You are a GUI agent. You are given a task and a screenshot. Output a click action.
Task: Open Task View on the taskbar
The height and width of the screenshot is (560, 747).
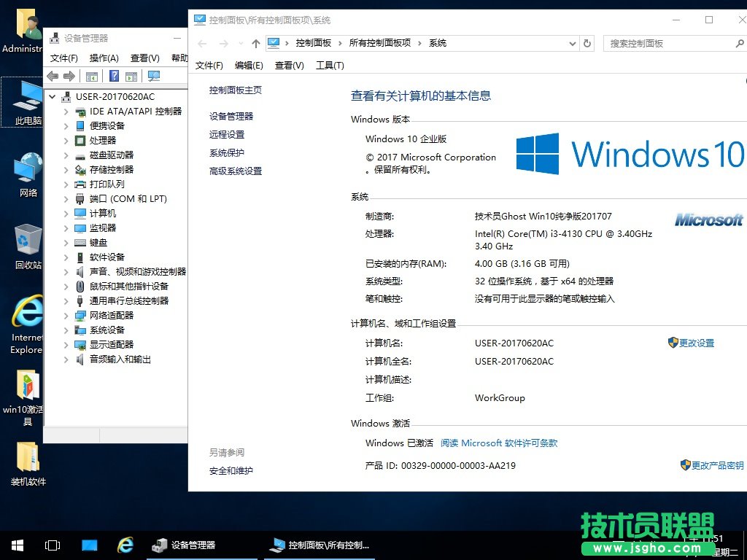click(x=53, y=545)
